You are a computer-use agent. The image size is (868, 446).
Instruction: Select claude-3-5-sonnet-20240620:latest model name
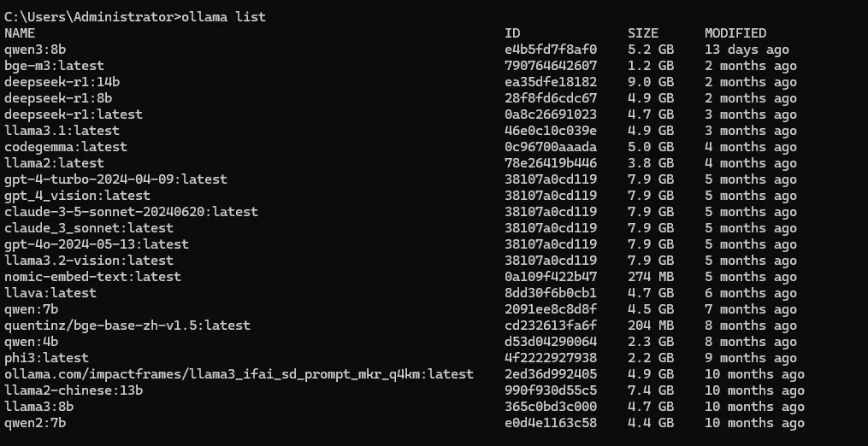[131, 212]
